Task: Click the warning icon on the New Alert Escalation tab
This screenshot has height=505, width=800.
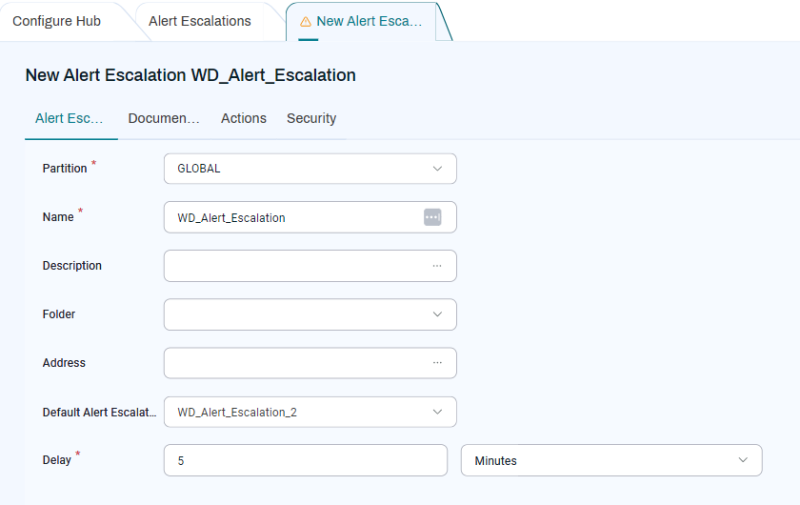Action: [x=306, y=21]
